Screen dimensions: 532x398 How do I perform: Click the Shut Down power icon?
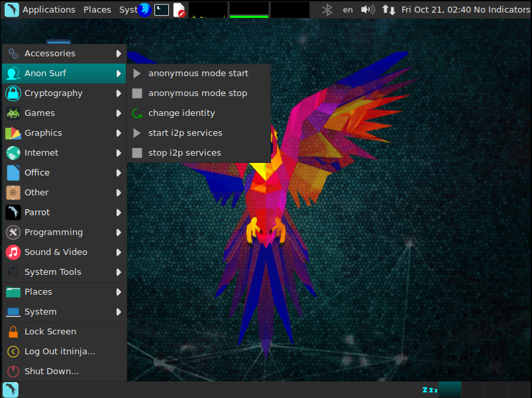(13, 372)
